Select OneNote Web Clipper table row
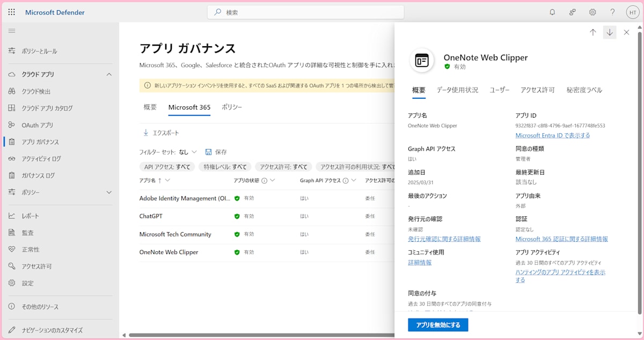Image resolution: width=644 pixels, height=340 pixels. click(x=266, y=252)
